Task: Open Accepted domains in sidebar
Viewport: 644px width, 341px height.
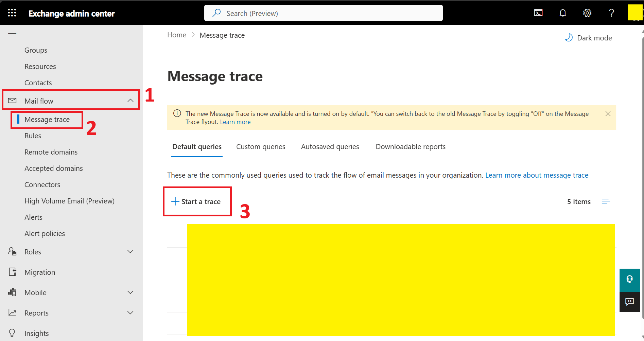Action: 53,168
